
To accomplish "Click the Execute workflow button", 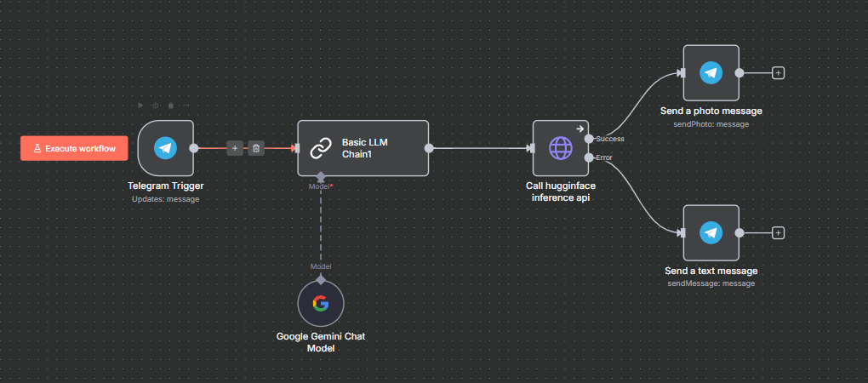I will click(74, 148).
